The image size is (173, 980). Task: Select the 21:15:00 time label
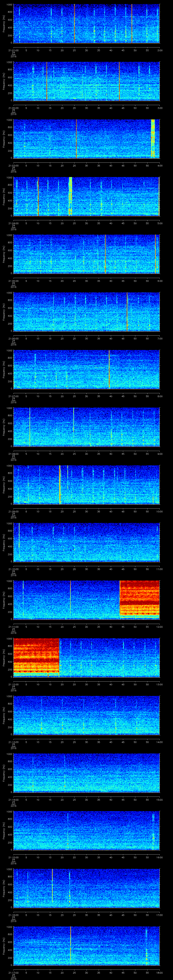point(13,858)
